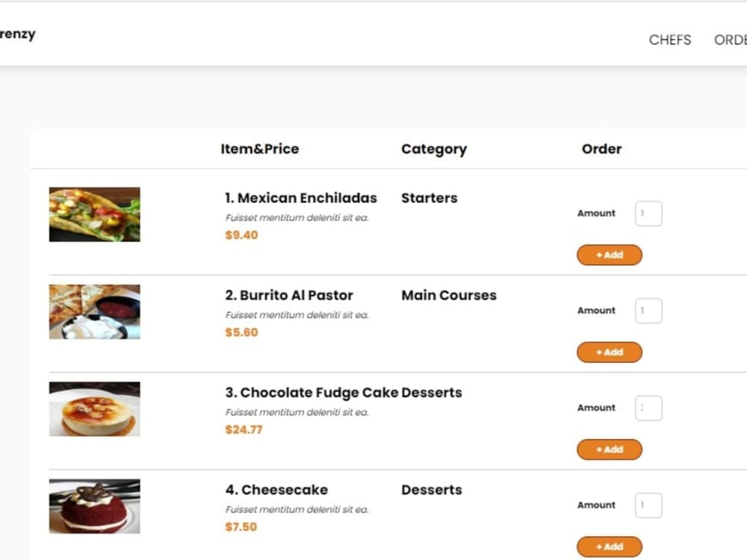
Task: Click the Category column header
Action: click(x=434, y=149)
